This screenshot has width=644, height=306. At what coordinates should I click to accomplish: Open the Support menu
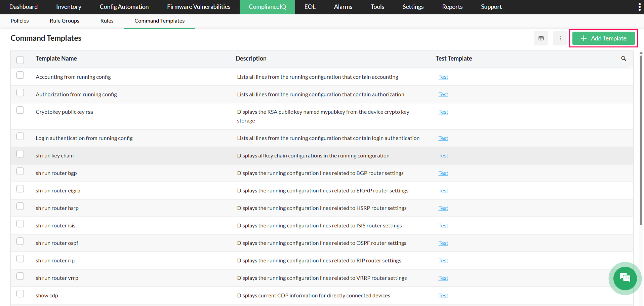[x=491, y=7]
